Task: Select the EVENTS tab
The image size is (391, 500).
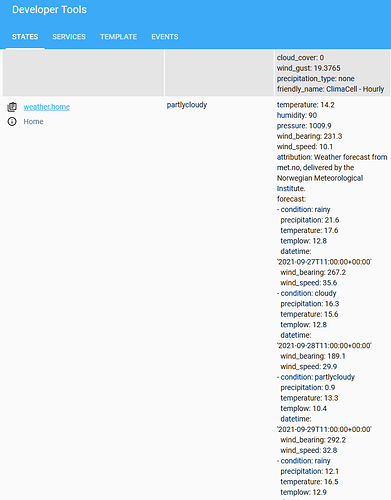Action: pos(165,37)
